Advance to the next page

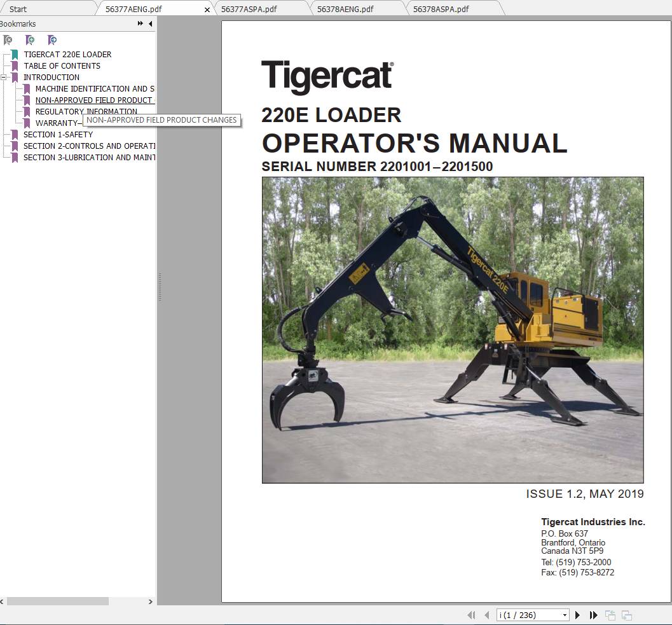[577, 615]
